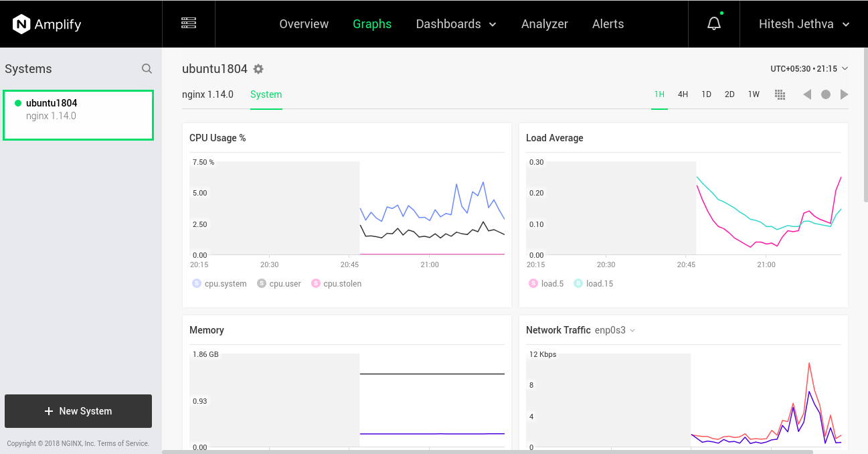The height and width of the screenshot is (454, 868).
Task: Open the Alerts page
Action: coord(608,23)
